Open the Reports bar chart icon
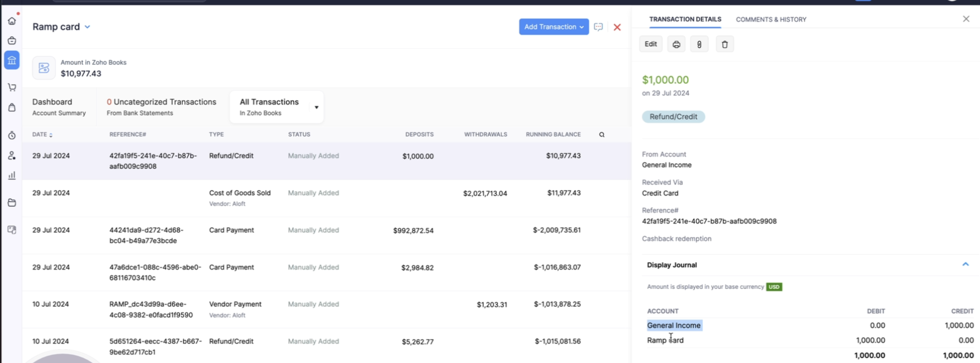The image size is (980, 363). [x=12, y=175]
